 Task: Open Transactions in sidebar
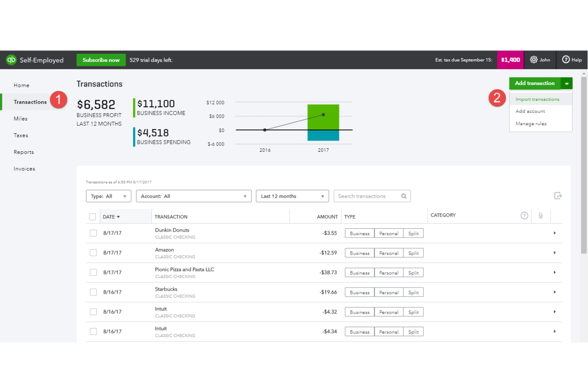pos(30,102)
